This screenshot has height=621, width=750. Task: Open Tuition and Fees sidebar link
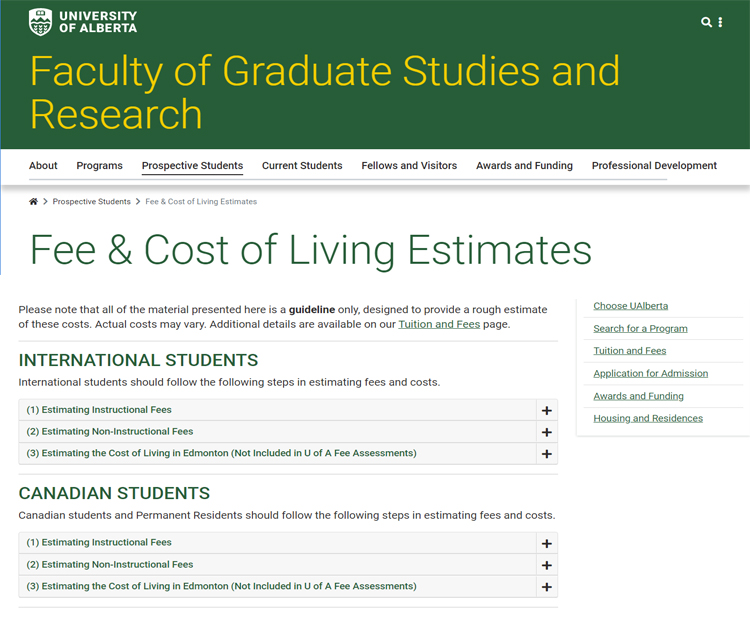(629, 351)
